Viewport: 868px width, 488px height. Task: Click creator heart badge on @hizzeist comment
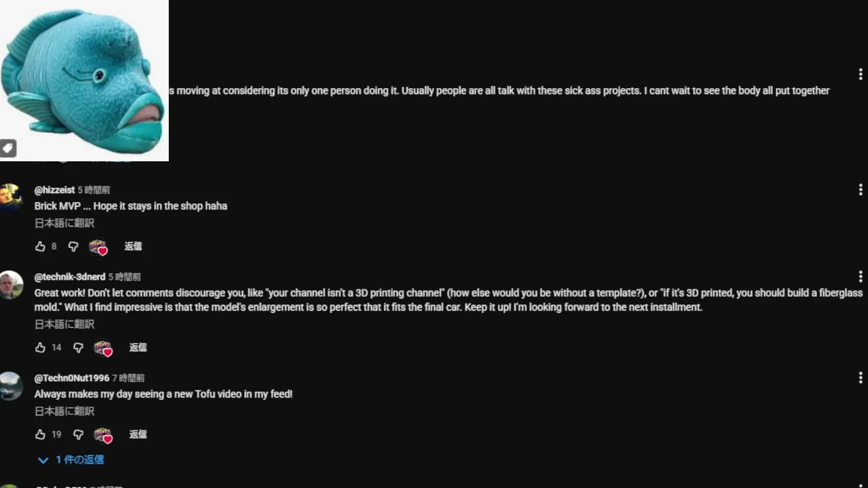coord(99,247)
